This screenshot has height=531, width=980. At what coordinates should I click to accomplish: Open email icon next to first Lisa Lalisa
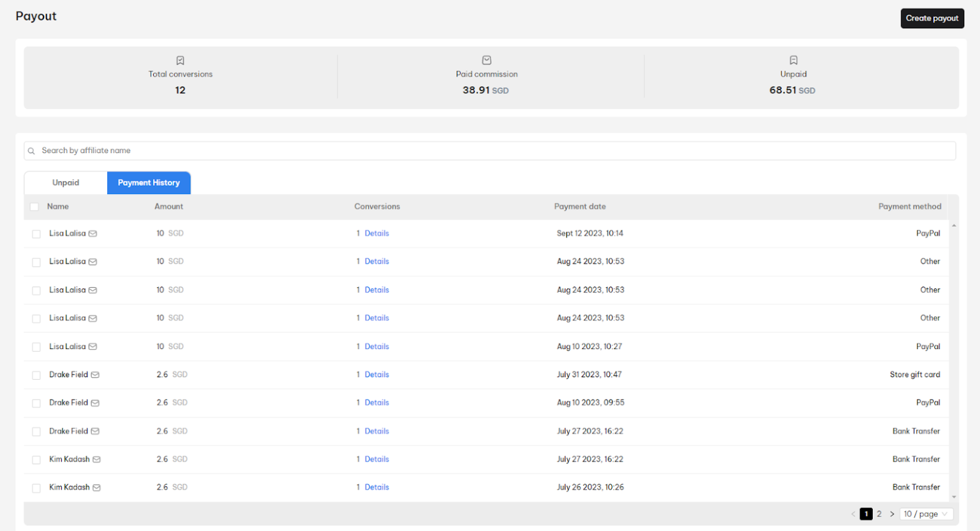(93, 234)
